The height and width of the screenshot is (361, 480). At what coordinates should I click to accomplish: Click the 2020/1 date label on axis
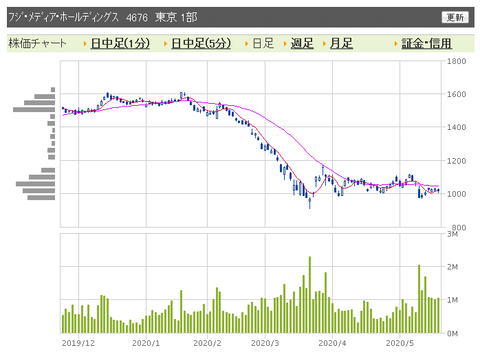(146, 343)
